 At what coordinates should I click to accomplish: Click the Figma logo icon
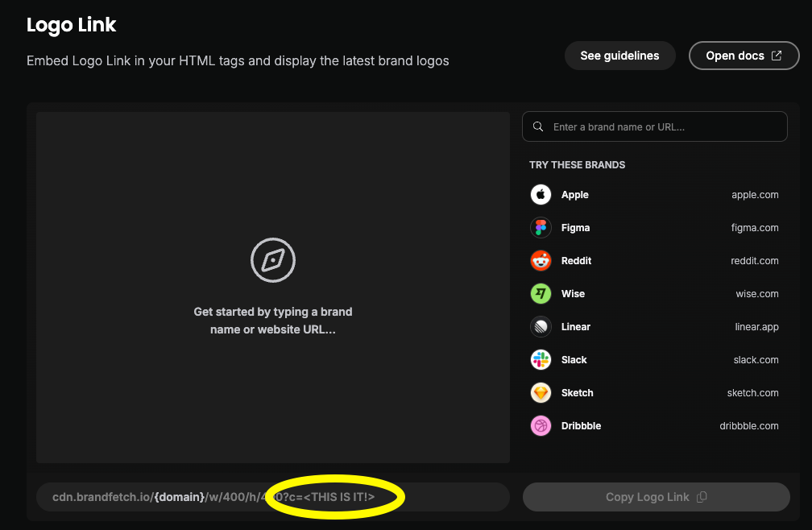[541, 227]
